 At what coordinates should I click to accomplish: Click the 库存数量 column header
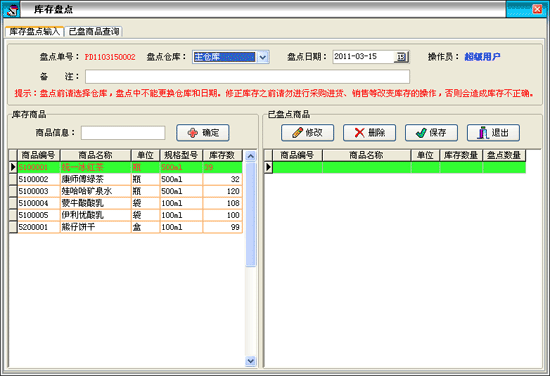pos(461,155)
